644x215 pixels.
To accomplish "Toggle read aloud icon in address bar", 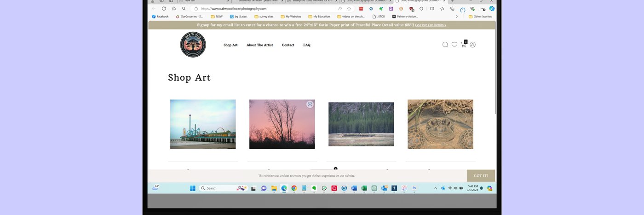I will pyautogui.click(x=340, y=8).
